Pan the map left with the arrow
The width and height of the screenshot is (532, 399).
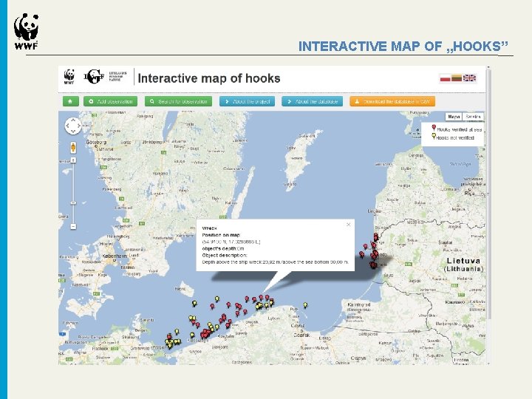[x=67, y=126]
